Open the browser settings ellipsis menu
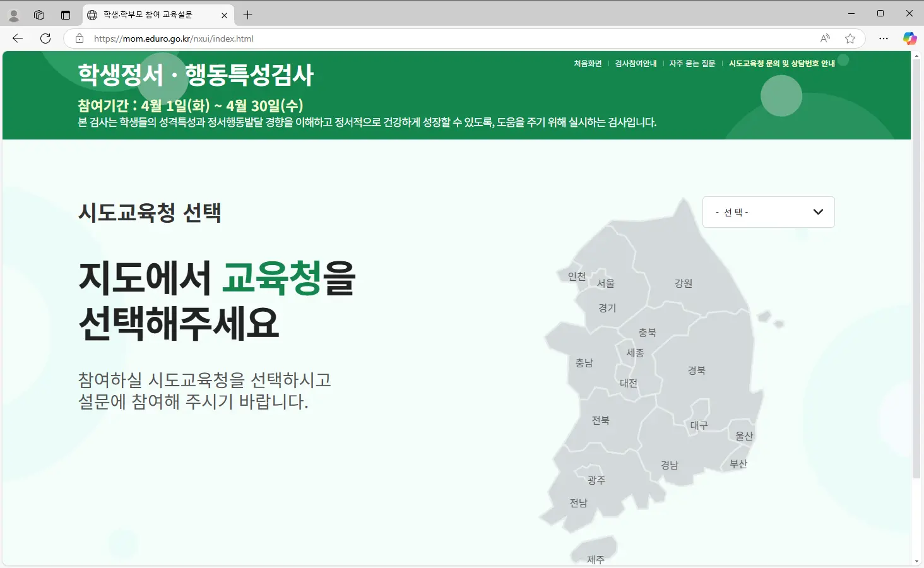 (883, 38)
